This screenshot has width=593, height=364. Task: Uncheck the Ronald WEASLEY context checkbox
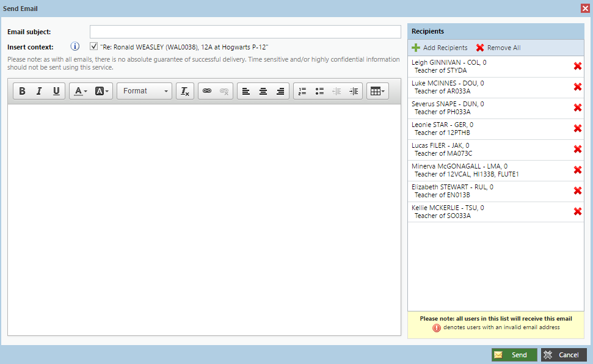click(x=93, y=46)
